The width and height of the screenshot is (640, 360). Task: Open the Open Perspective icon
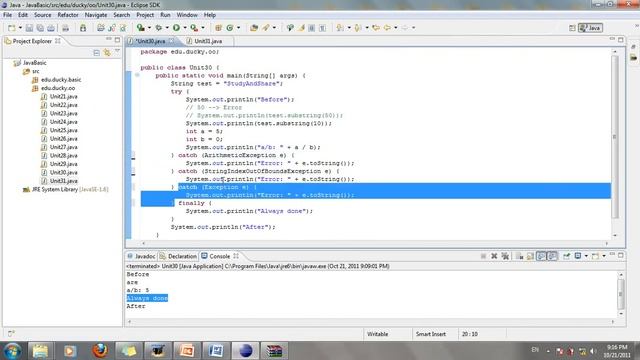(x=572, y=28)
